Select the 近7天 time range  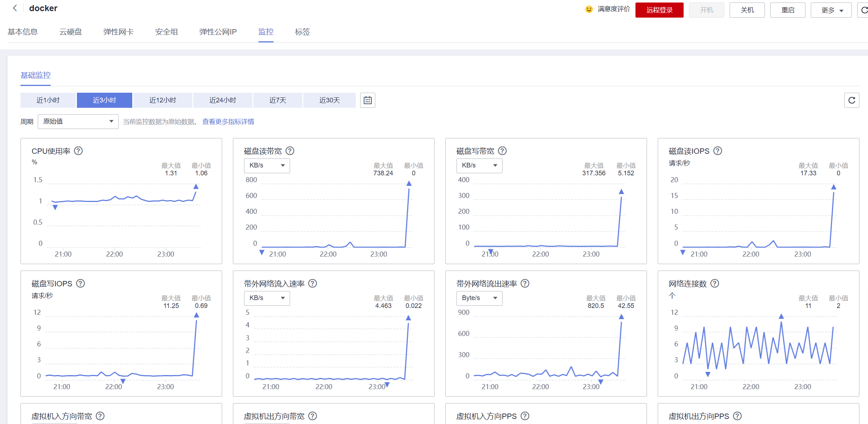click(x=278, y=100)
